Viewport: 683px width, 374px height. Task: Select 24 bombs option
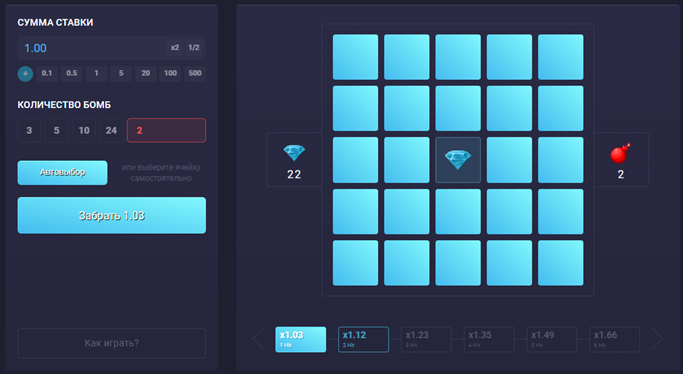[111, 130]
